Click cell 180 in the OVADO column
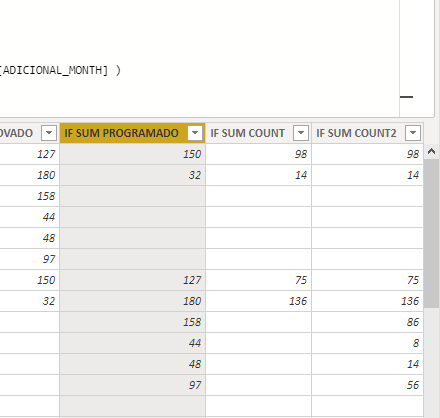 pos(30,175)
